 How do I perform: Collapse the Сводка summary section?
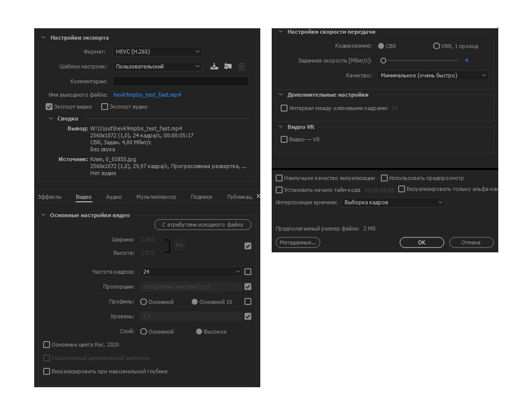point(51,118)
